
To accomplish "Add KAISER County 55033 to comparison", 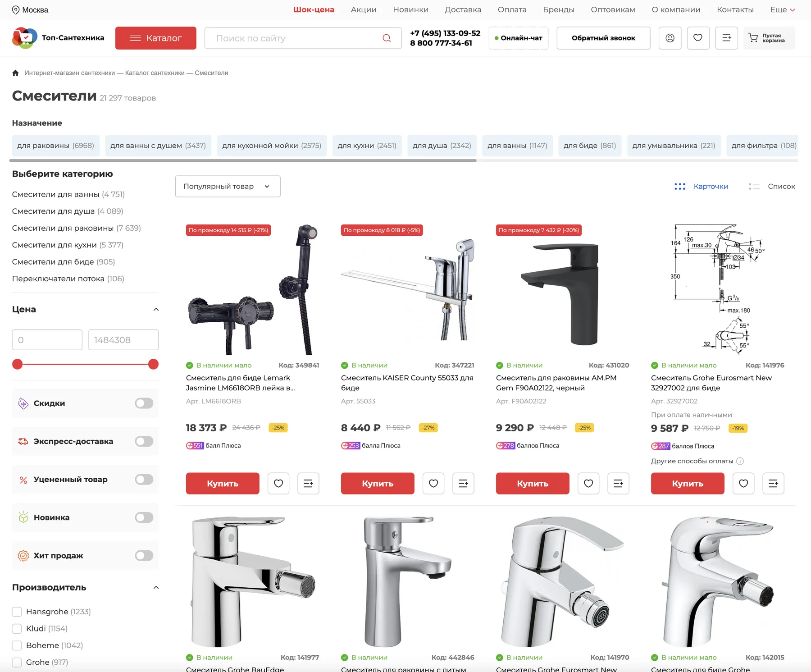I will [x=463, y=484].
